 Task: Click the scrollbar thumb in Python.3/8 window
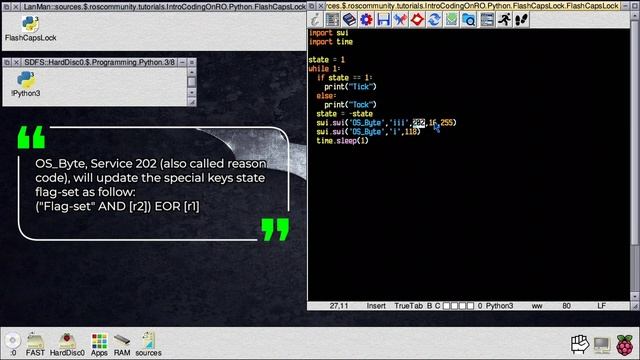click(x=191, y=81)
